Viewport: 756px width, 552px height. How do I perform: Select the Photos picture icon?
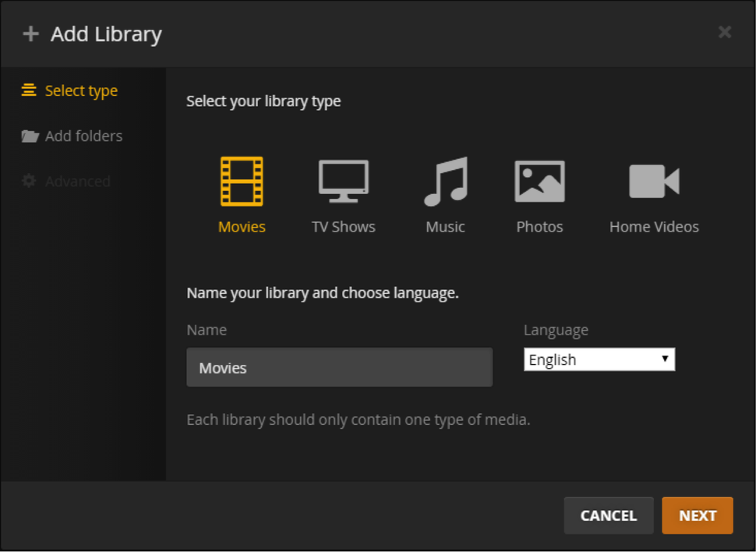click(x=539, y=181)
